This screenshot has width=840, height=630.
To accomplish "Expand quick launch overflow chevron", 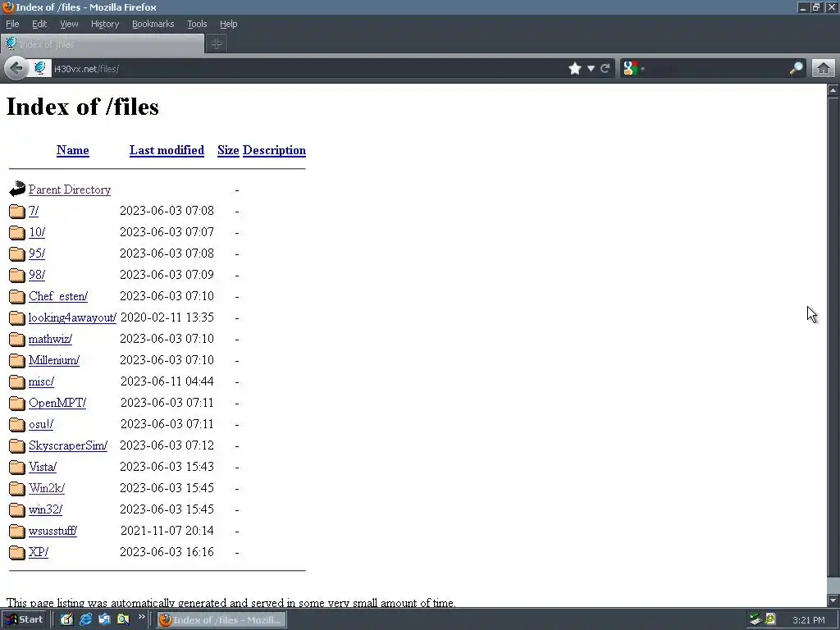I will click(x=141, y=617).
